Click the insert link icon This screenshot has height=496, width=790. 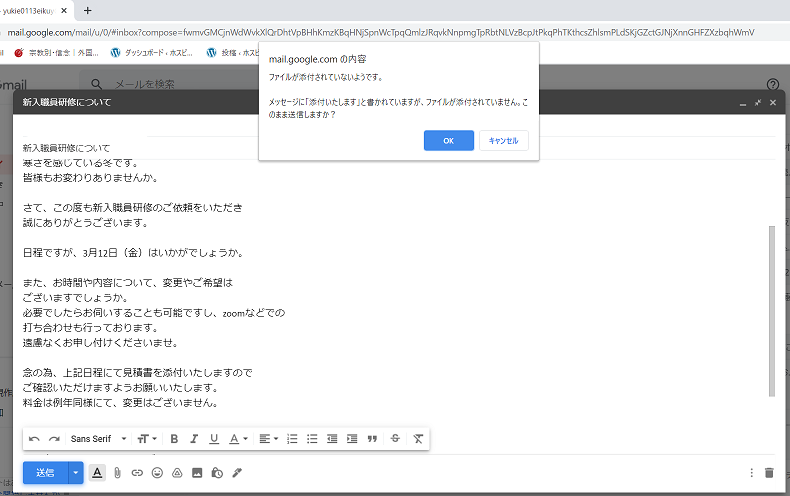[x=137, y=472]
